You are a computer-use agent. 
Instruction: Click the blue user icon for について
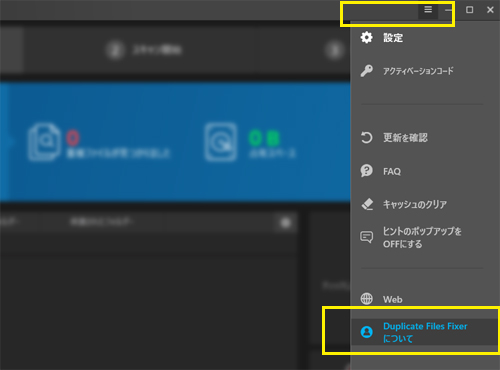click(367, 332)
